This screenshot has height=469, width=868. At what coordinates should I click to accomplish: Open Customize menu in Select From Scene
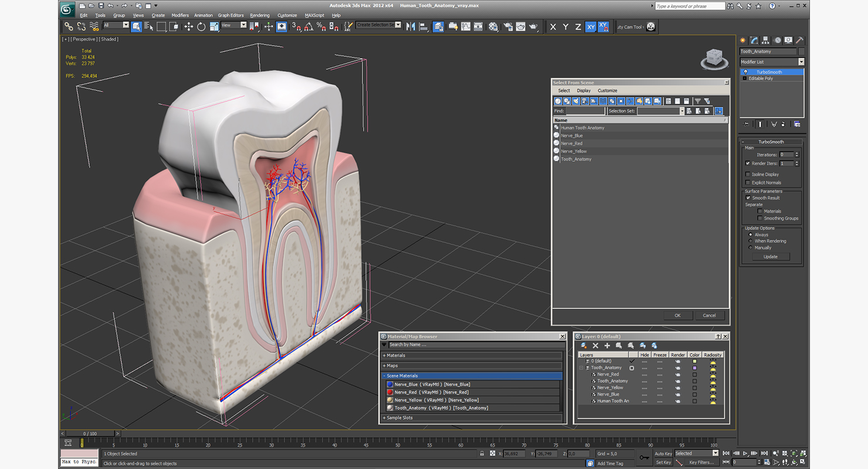pyautogui.click(x=608, y=91)
